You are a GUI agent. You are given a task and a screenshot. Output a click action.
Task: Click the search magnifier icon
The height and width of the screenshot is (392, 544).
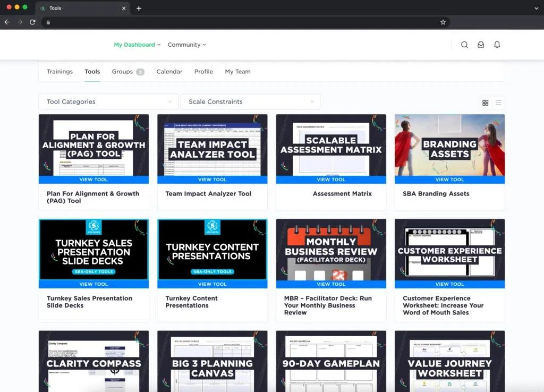click(x=464, y=45)
